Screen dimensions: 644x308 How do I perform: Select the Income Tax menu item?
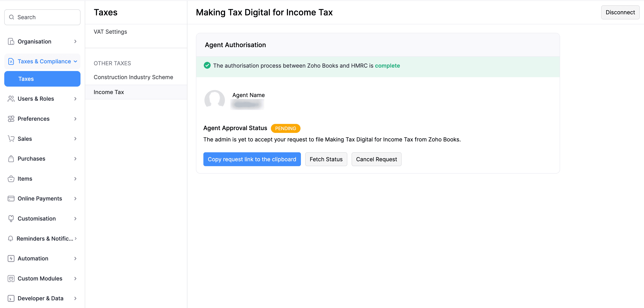[109, 92]
